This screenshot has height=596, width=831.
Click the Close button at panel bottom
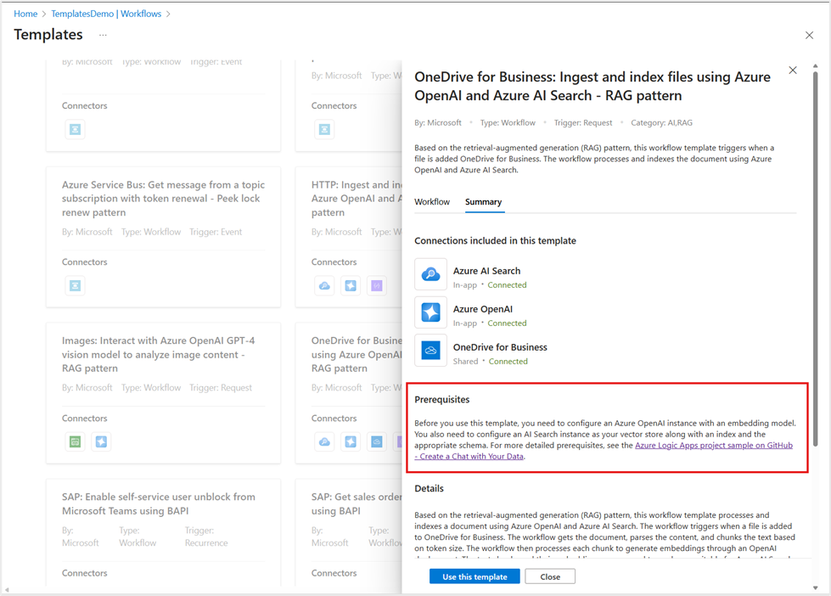tap(550, 577)
